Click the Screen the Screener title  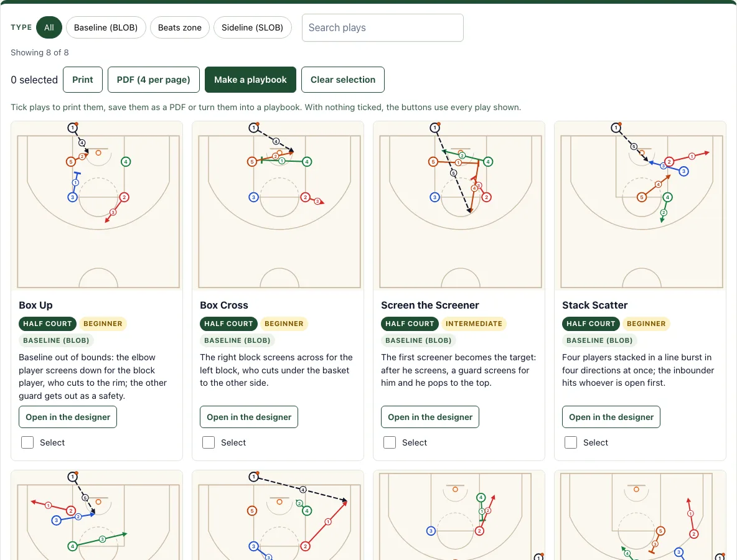pyautogui.click(x=430, y=306)
